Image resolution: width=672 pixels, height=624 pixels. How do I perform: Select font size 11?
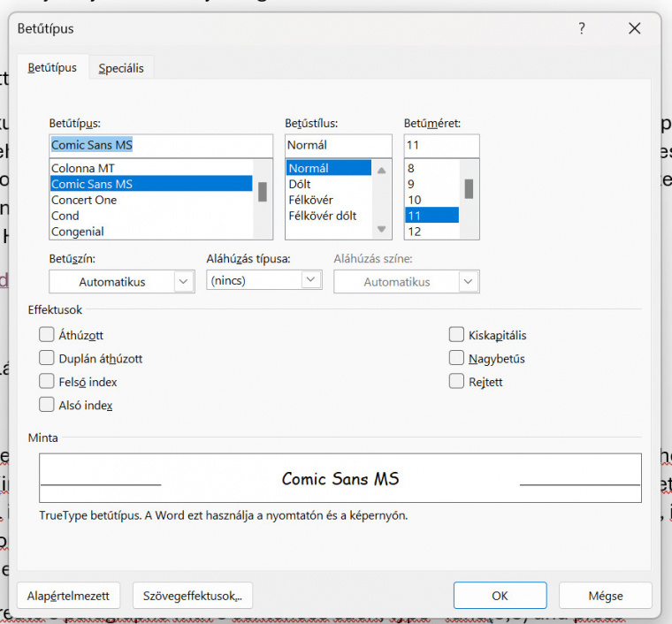[432, 216]
